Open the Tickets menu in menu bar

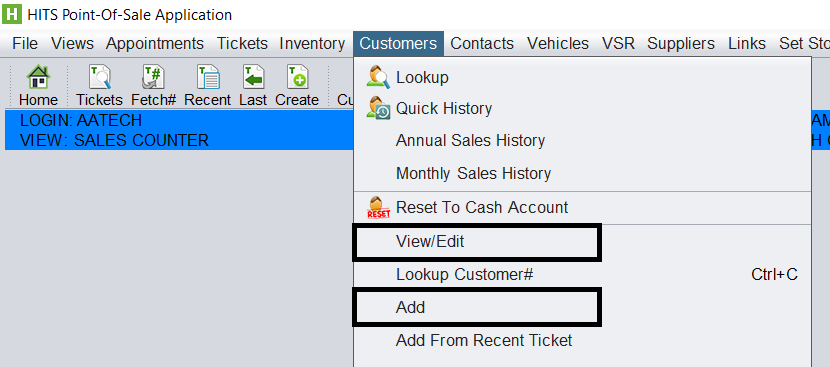(242, 43)
